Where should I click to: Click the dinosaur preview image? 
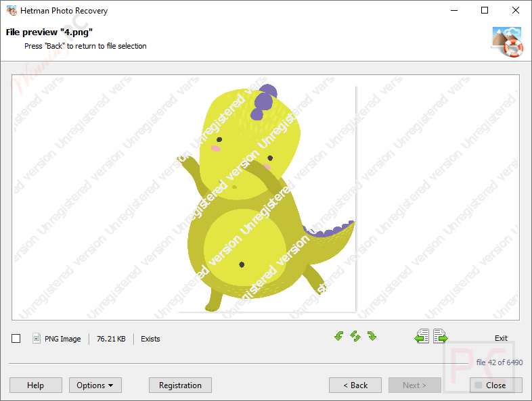click(267, 198)
